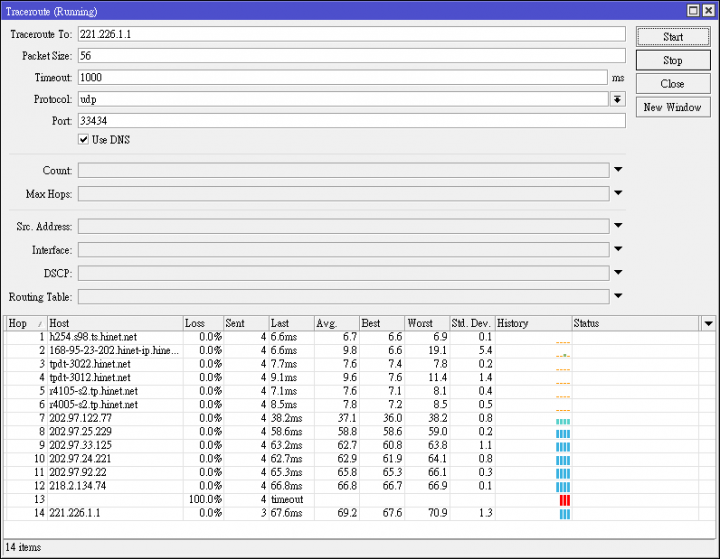This screenshot has height=559, width=720.
Task: Expand the Src. Address field arrow
Action: [x=618, y=226]
